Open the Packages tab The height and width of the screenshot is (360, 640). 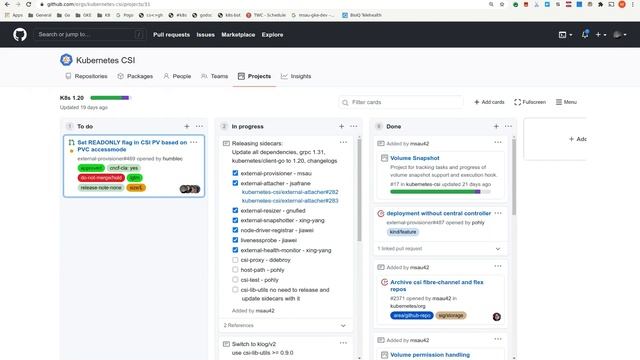click(135, 76)
